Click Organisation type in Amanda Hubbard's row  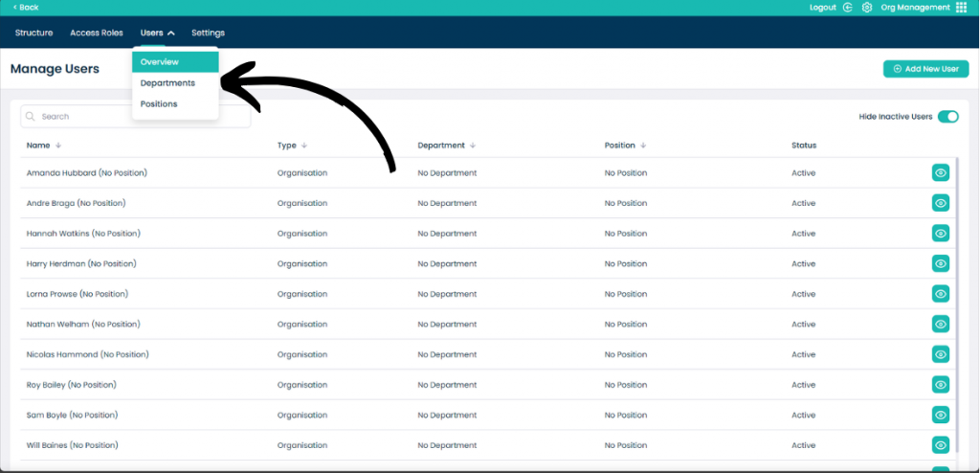(301, 172)
